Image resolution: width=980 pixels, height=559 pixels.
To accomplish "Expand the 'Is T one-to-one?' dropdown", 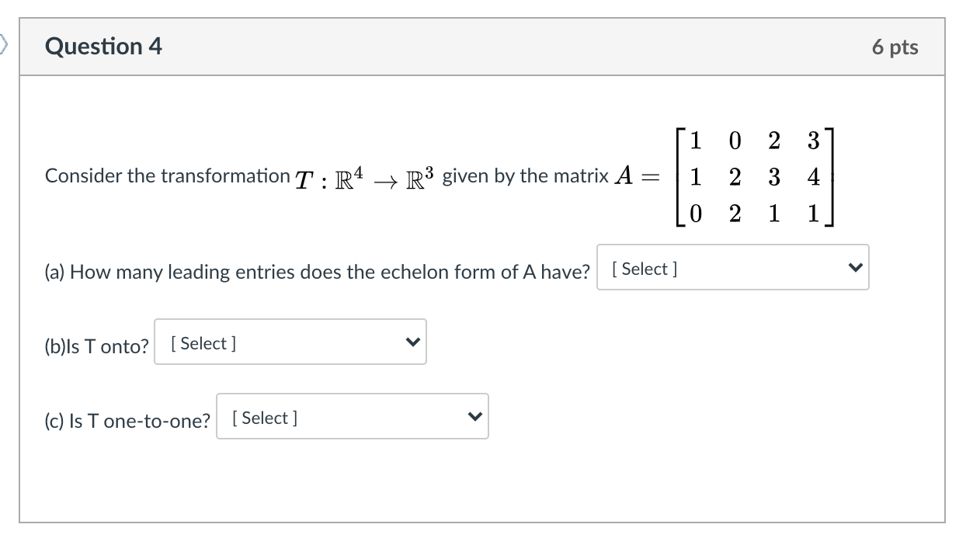I will 352,417.
